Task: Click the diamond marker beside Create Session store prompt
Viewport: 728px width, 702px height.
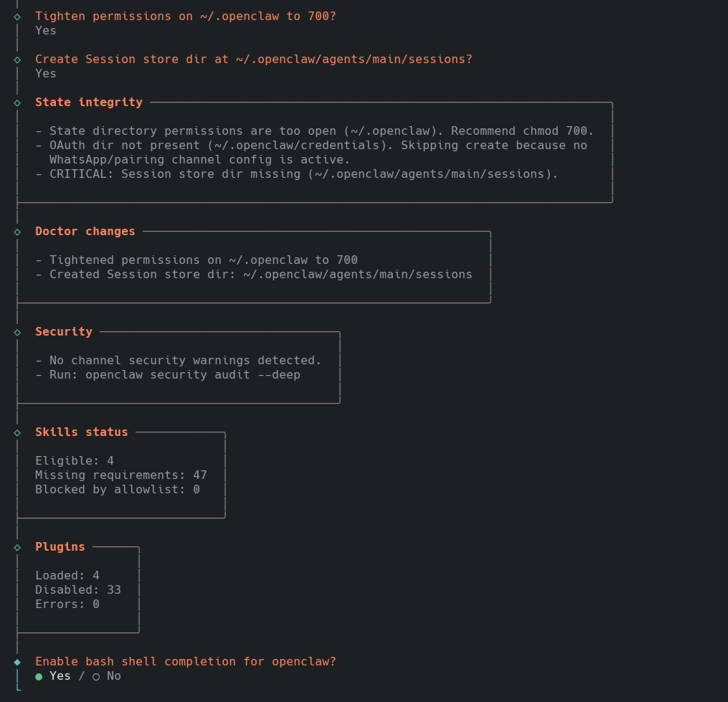Action: coord(17,60)
